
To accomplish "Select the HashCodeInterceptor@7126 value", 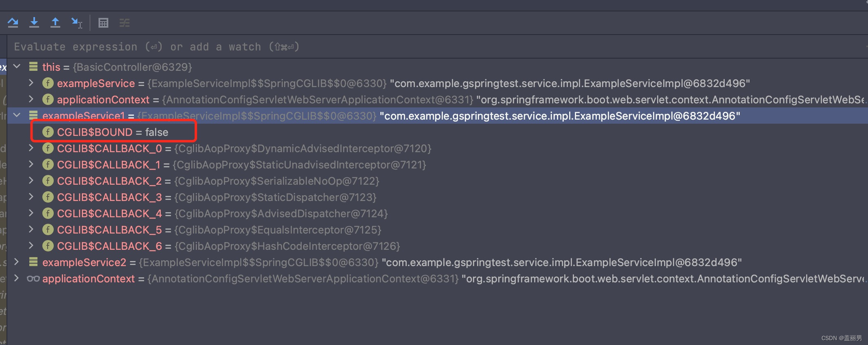I will coord(287,246).
